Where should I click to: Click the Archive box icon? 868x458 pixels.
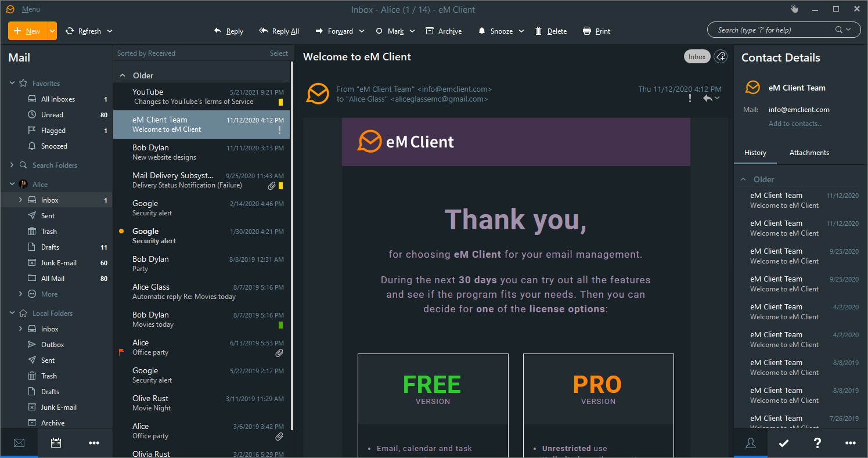tap(430, 31)
